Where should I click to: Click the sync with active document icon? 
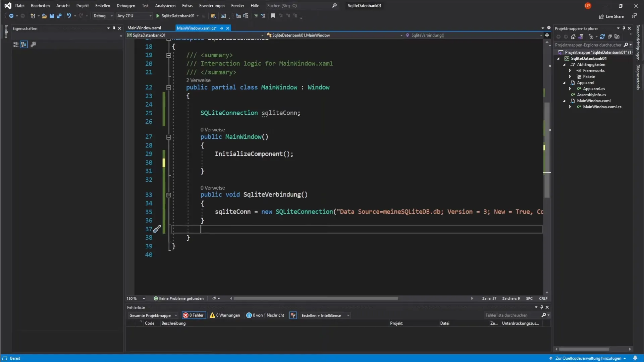[602, 37]
